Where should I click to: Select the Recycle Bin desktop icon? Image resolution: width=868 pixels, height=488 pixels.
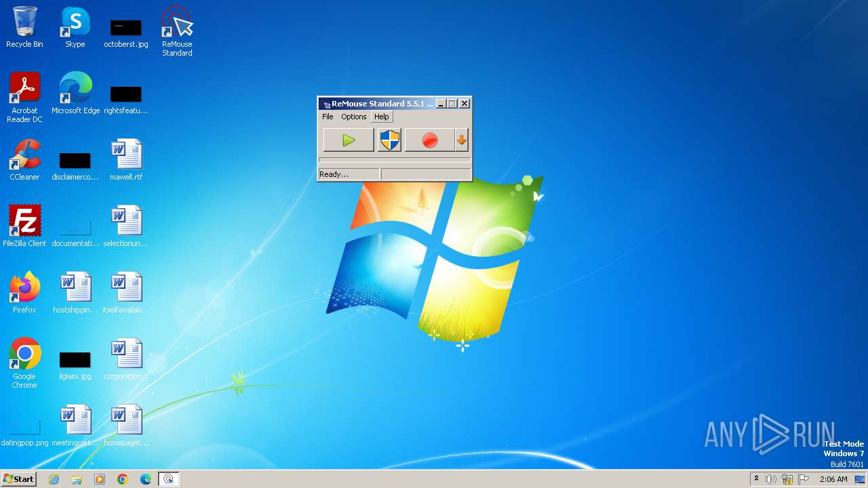[24, 27]
